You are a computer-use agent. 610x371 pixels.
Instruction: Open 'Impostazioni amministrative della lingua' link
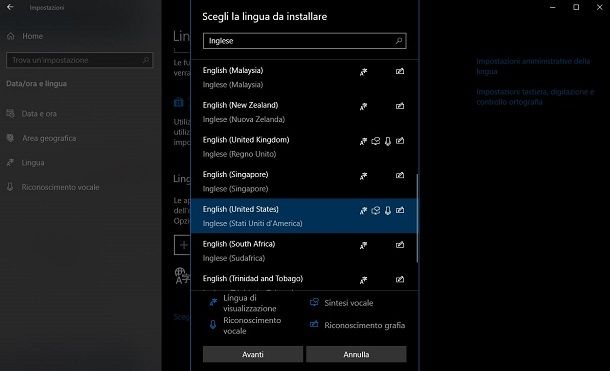pyautogui.click(x=533, y=66)
